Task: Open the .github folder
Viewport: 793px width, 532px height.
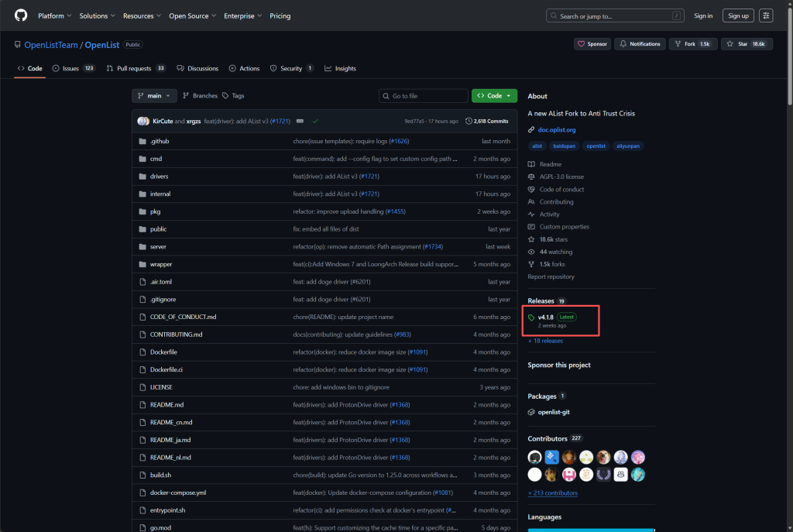Action: point(160,141)
